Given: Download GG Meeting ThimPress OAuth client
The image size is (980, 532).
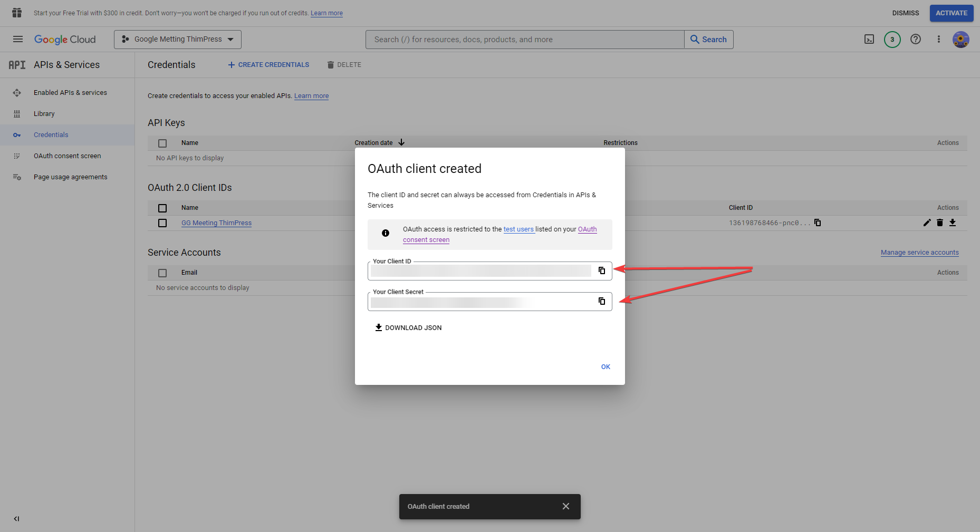Looking at the screenshot, I should tap(953, 223).
